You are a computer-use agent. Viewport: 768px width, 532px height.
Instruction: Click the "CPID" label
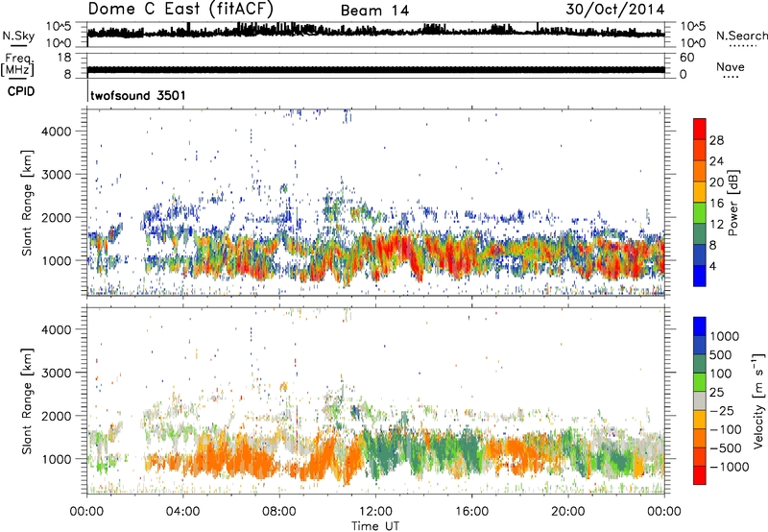click(x=21, y=91)
